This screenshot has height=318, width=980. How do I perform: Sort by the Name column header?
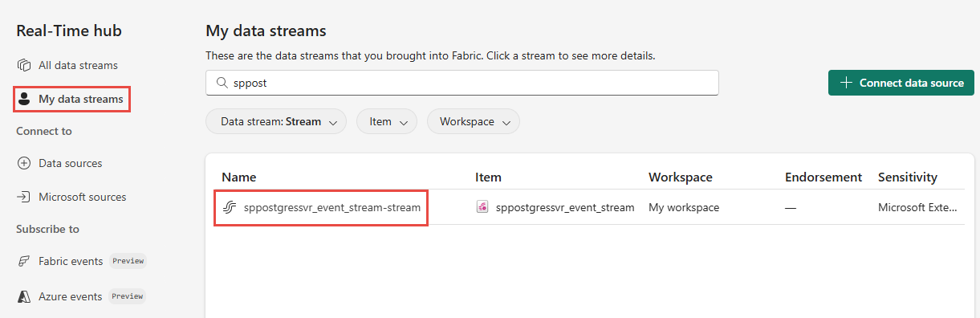pos(239,177)
